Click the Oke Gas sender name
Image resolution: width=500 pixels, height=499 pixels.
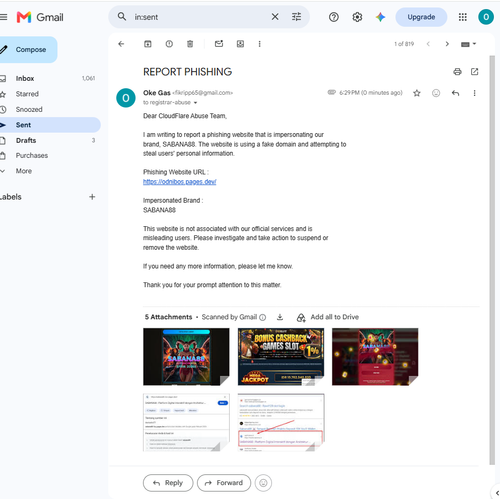click(x=157, y=93)
